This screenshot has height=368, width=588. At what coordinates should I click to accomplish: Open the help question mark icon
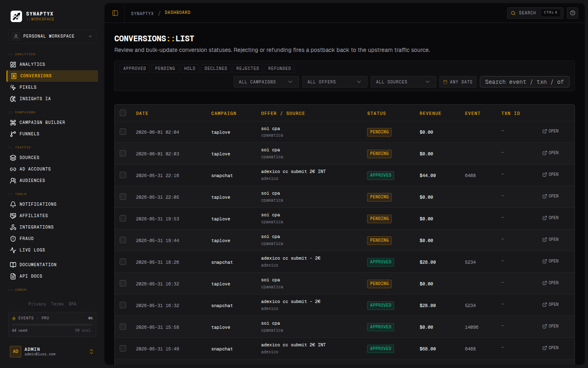572,13
